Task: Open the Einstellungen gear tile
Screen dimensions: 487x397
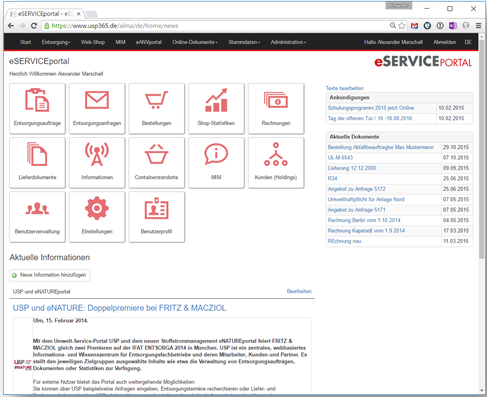Action: (97, 217)
